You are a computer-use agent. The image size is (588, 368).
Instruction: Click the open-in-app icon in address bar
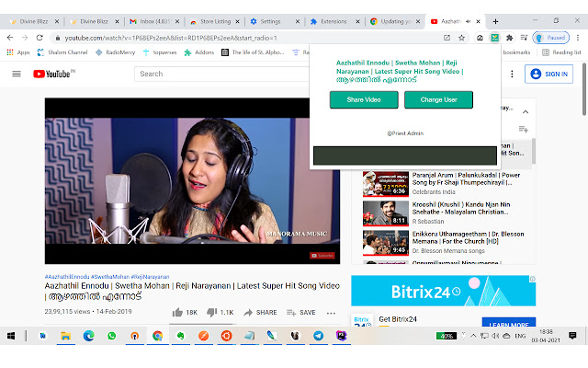447,38
